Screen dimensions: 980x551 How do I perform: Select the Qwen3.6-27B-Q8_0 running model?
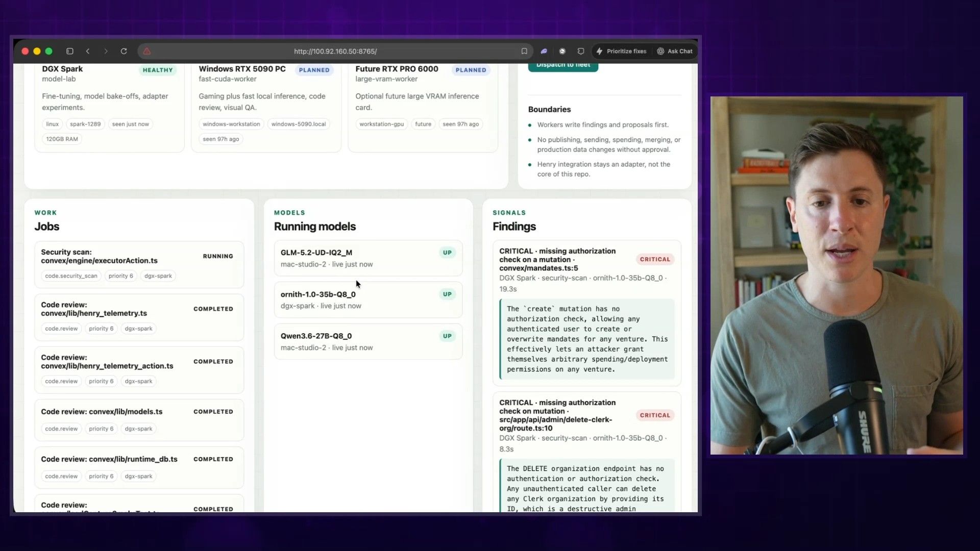point(368,342)
